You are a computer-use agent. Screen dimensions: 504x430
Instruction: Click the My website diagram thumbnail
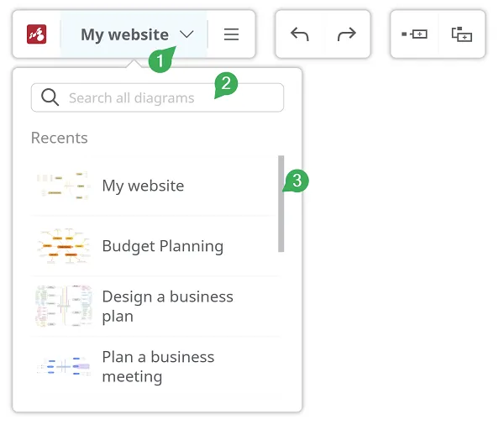click(x=63, y=186)
